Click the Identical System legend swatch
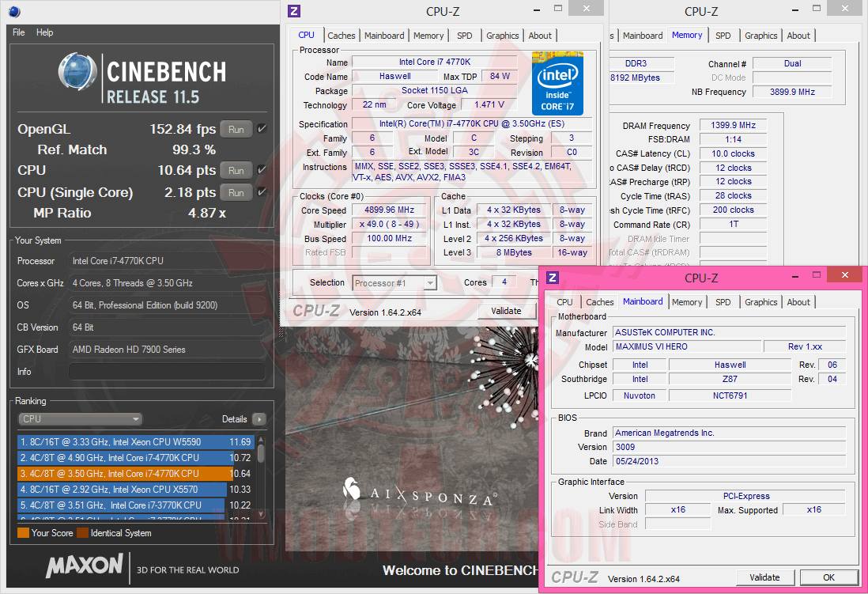Image resolution: width=868 pixels, height=594 pixels. [82, 533]
